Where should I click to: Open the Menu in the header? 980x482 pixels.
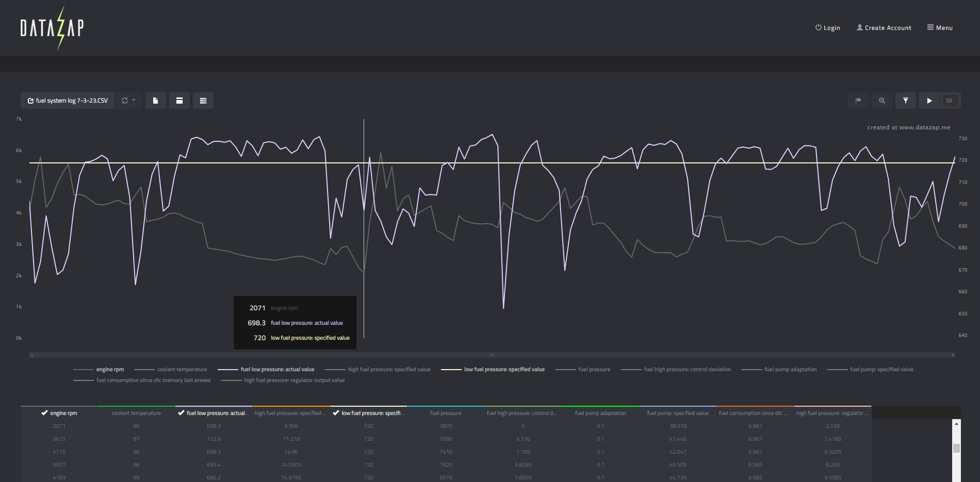point(940,28)
